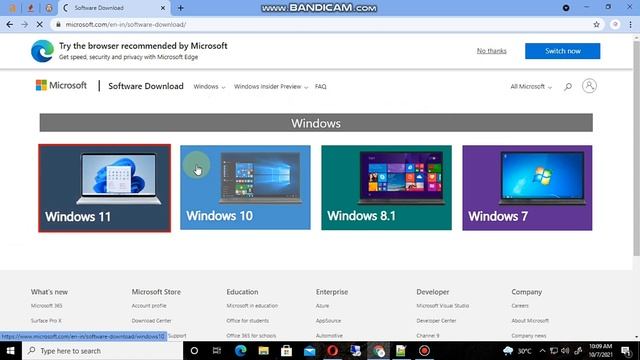Open the Download Center footer link
The height and width of the screenshot is (360, 640).
[x=151, y=321]
